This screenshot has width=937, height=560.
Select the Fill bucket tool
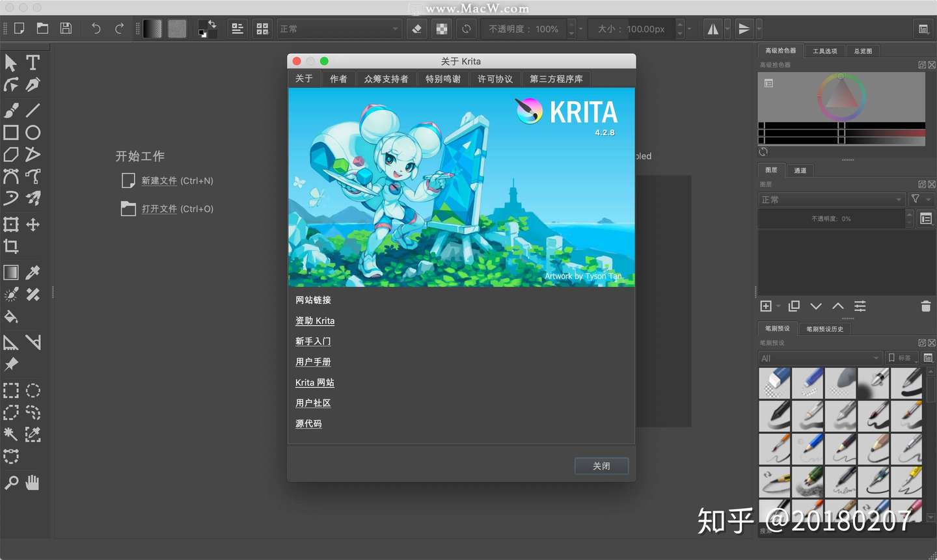(x=11, y=317)
